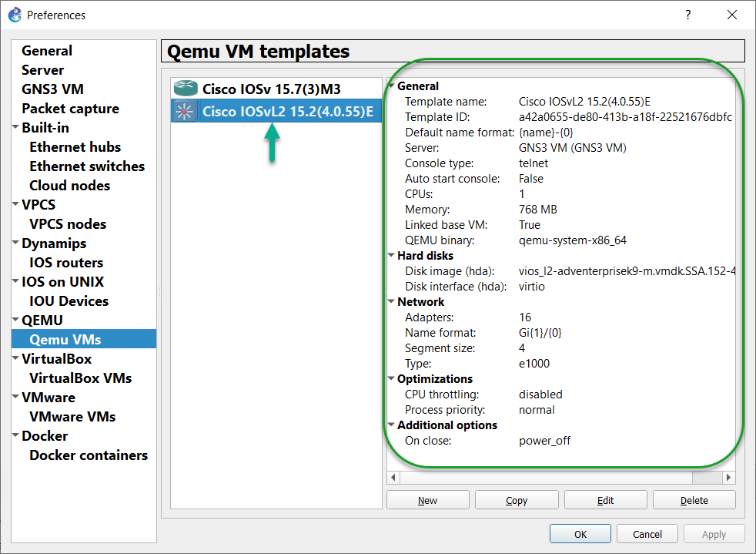Click the Server GNS3 VM value

pyautogui.click(x=572, y=148)
